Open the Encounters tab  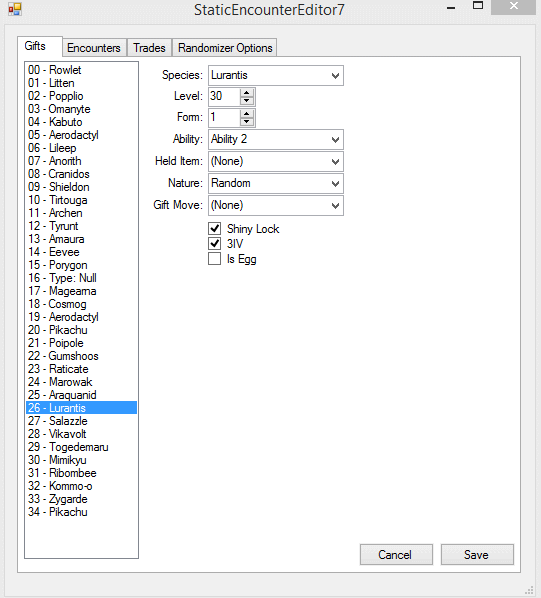pos(94,48)
